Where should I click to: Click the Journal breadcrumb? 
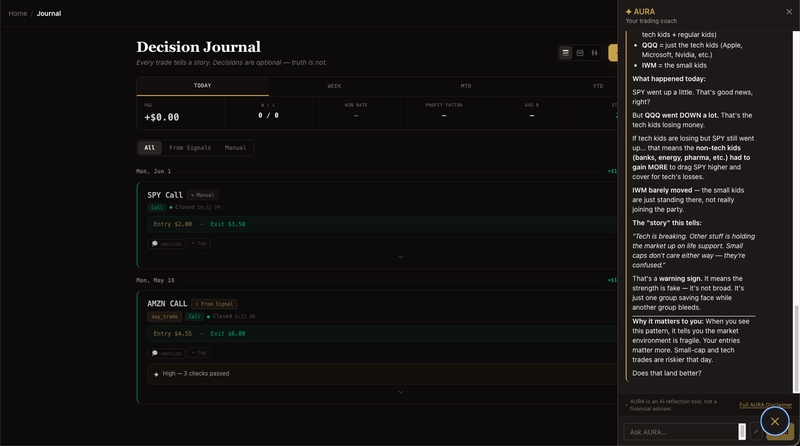pyautogui.click(x=49, y=13)
